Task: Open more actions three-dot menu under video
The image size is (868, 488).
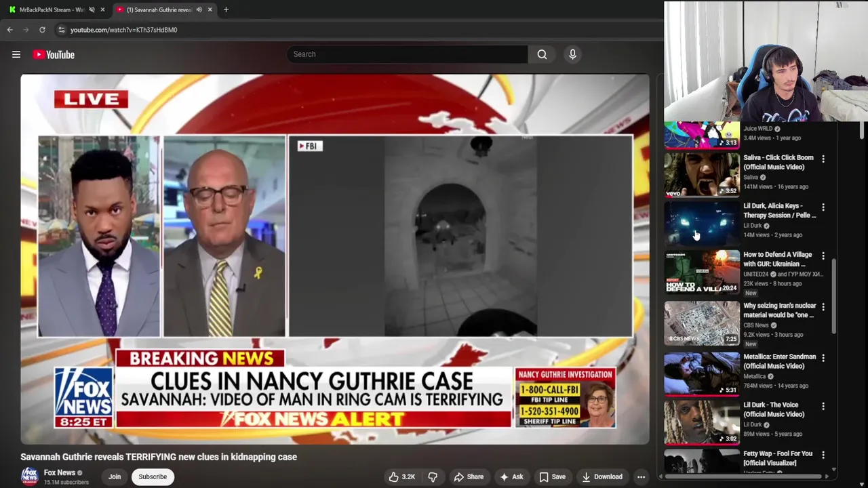Action: pyautogui.click(x=641, y=476)
